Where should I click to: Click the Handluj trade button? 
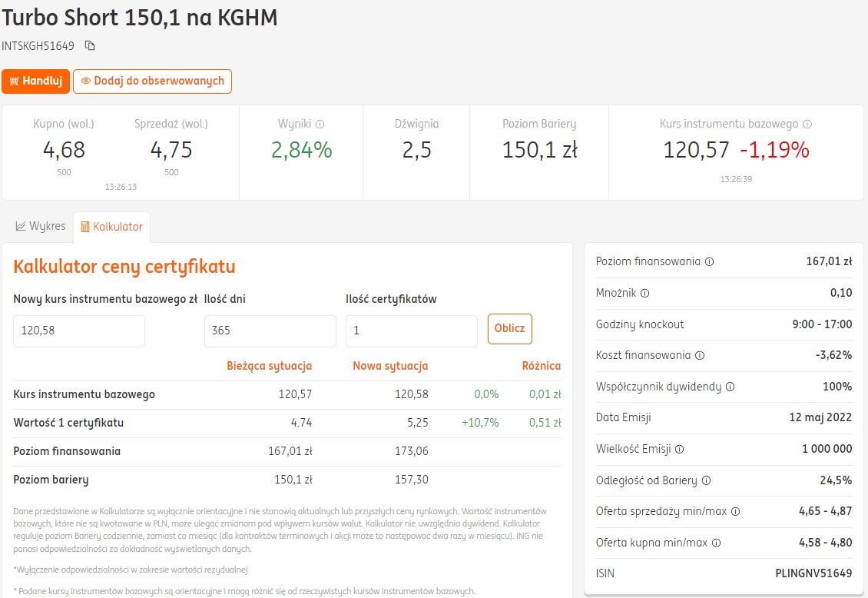click(x=35, y=81)
